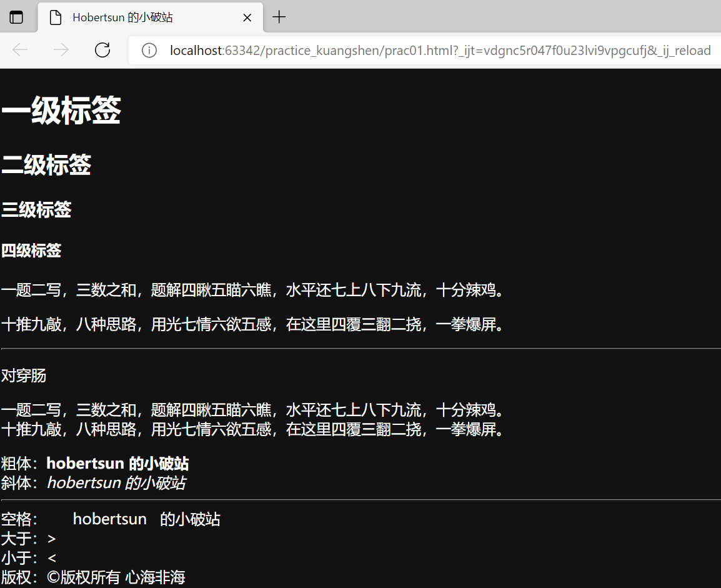Click the 三级标签 heading
The width and height of the screenshot is (721, 588).
point(36,210)
